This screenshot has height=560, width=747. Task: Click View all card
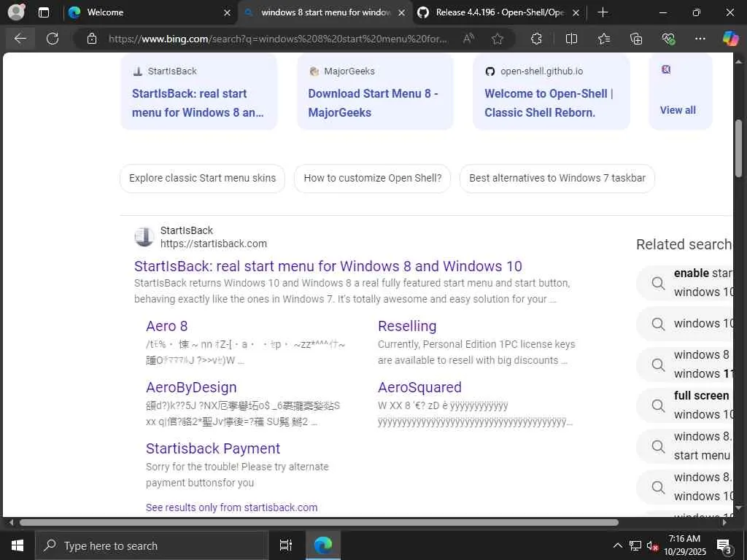coord(681,91)
